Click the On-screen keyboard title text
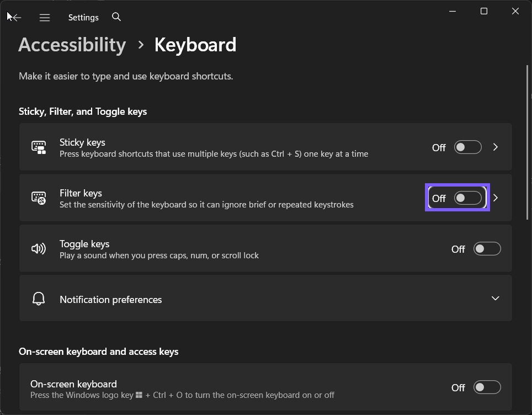This screenshot has width=532, height=415. tap(73, 384)
